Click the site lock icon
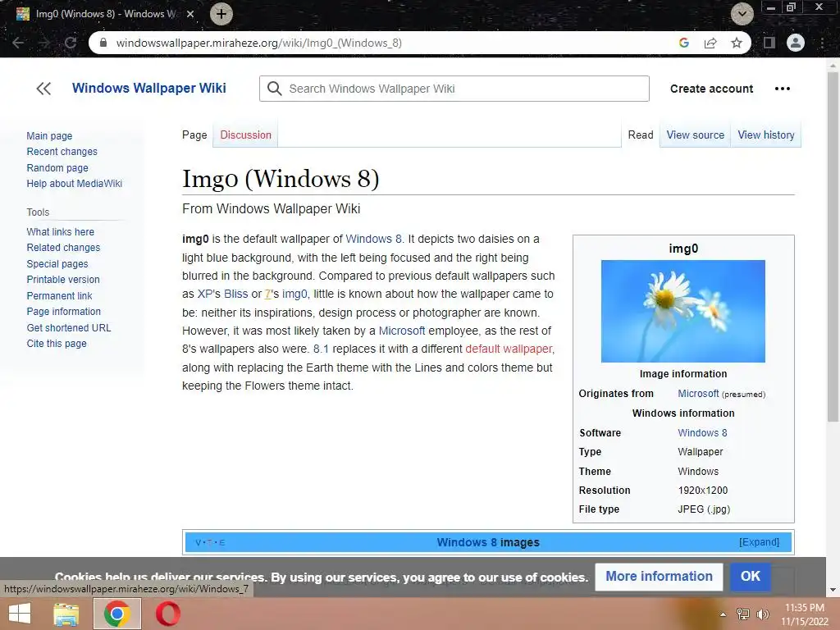This screenshot has height=630, width=840. pyautogui.click(x=103, y=43)
